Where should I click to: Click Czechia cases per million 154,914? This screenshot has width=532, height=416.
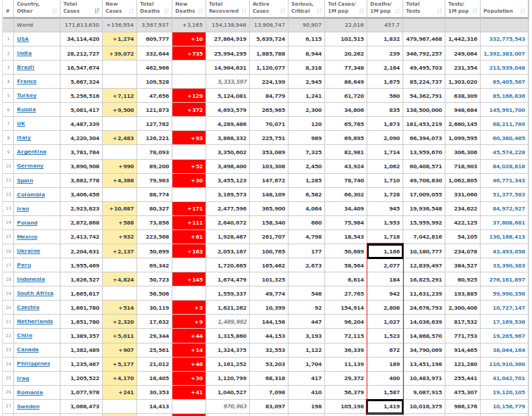(354, 308)
